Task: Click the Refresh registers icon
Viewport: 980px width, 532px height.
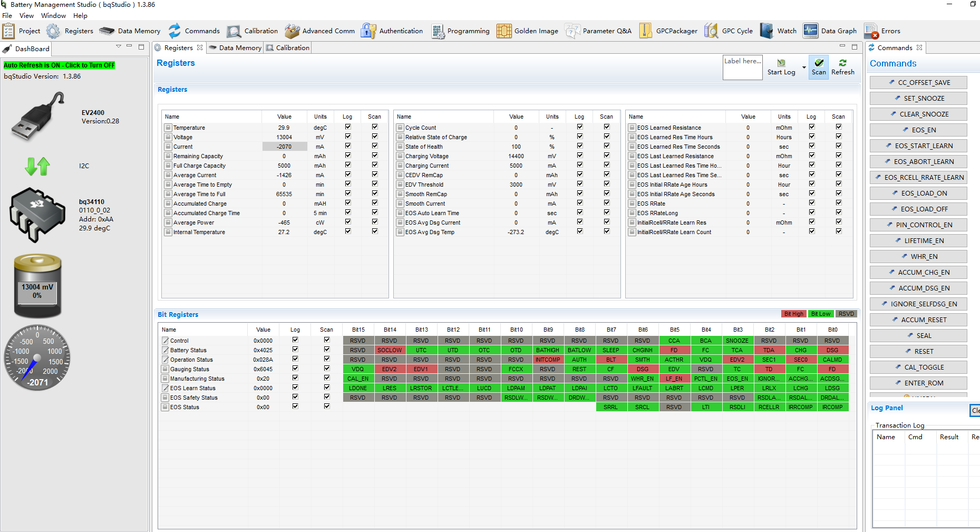Action: click(843, 63)
